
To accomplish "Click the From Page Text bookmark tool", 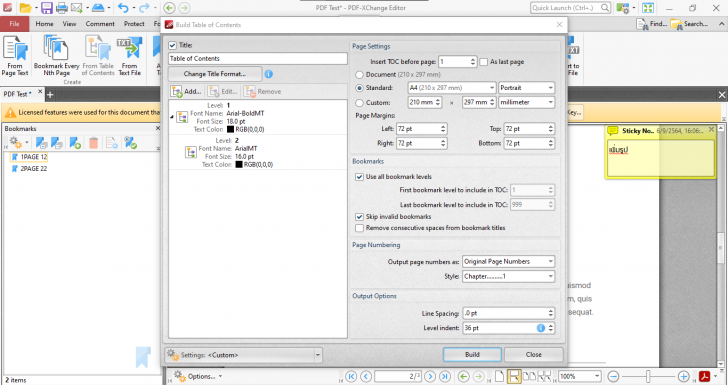I will coord(15,56).
